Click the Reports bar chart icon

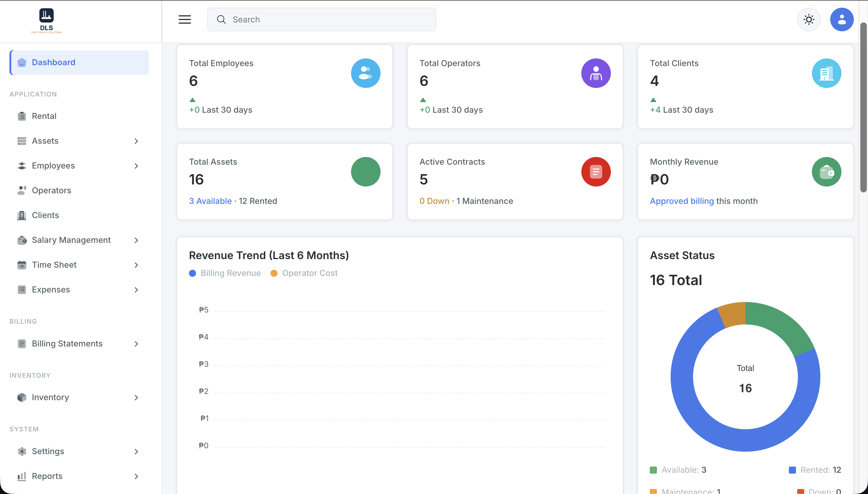[22, 476]
